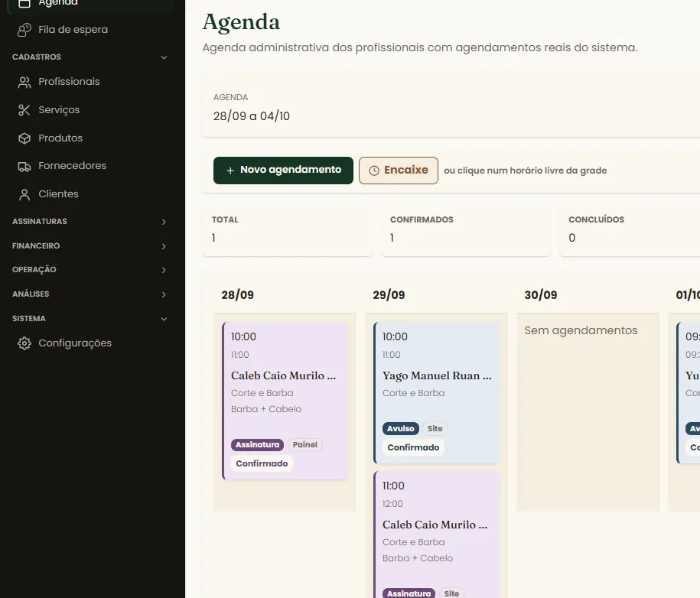The height and width of the screenshot is (598, 700).
Task: Click the Serviços scissors icon
Action: click(24, 110)
